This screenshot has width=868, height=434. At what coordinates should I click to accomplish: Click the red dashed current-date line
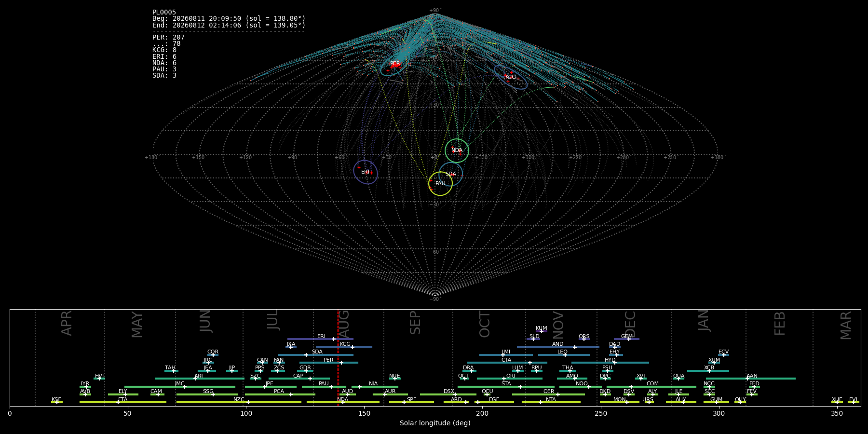(x=338, y=357)
